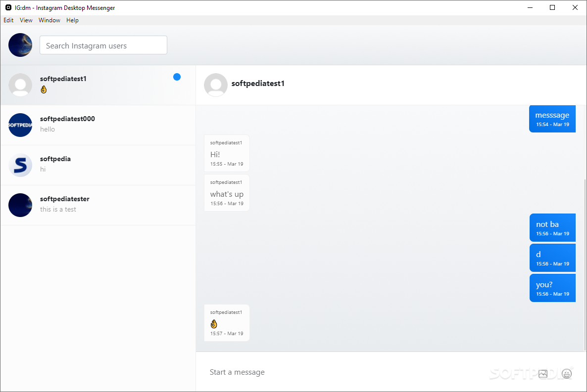
Task: Open the Window menu
Action: tap(49, 20)
